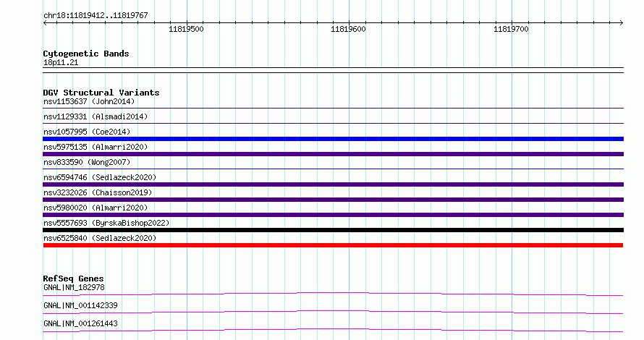Viewport: 644px width, 340px height.
Task: Open variant nsv5980020 (Almarri2020)
Action: pos(96,208)
